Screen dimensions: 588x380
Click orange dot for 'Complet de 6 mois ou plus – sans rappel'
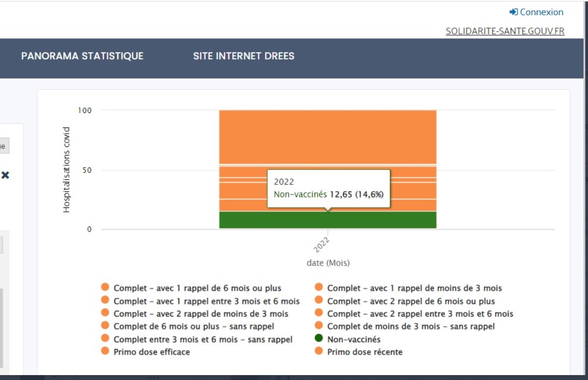(x=105, y=325)
